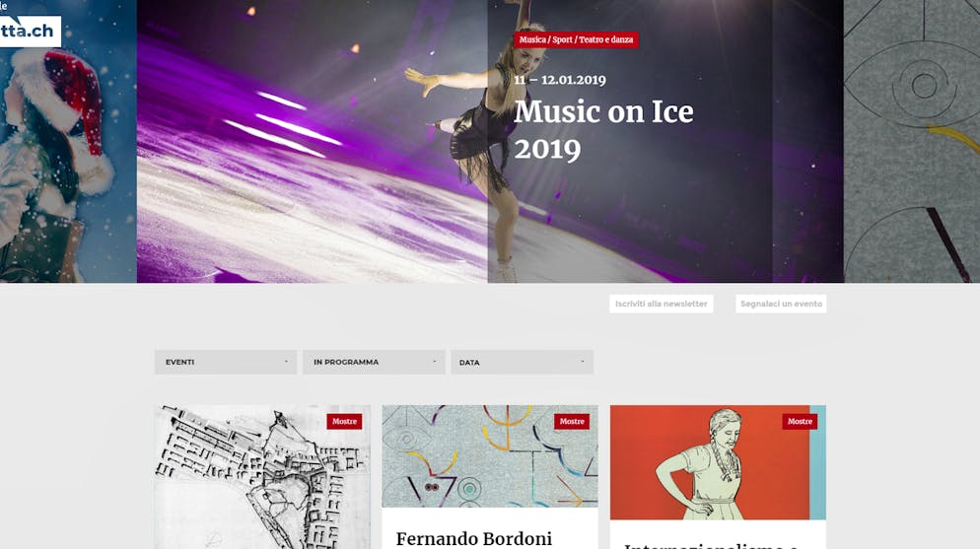The width and height of the screenshot is (980, 549).
Task: Open the DATA filter dropdown
Action: (x=522, y=363)
